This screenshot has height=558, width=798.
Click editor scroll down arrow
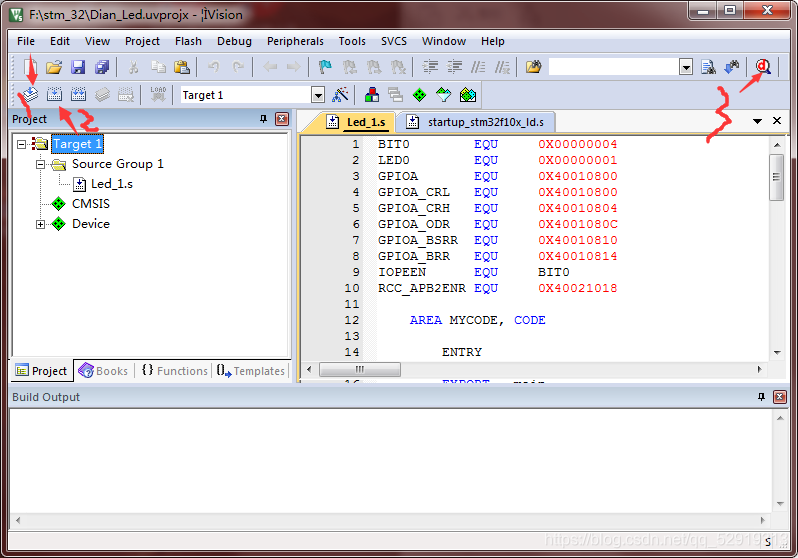(x=777, y=352)
